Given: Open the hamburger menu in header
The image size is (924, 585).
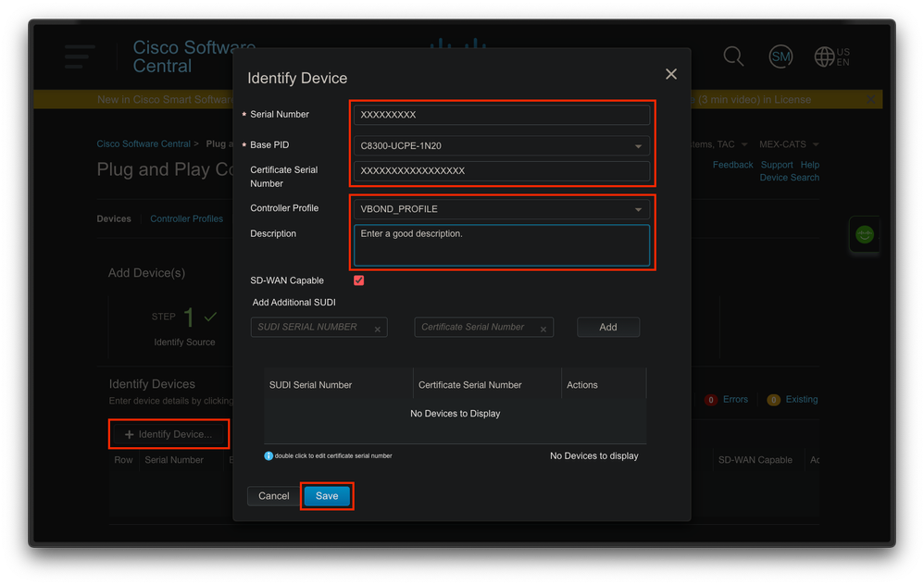Looking at the screenshot, I should point(80,56).
